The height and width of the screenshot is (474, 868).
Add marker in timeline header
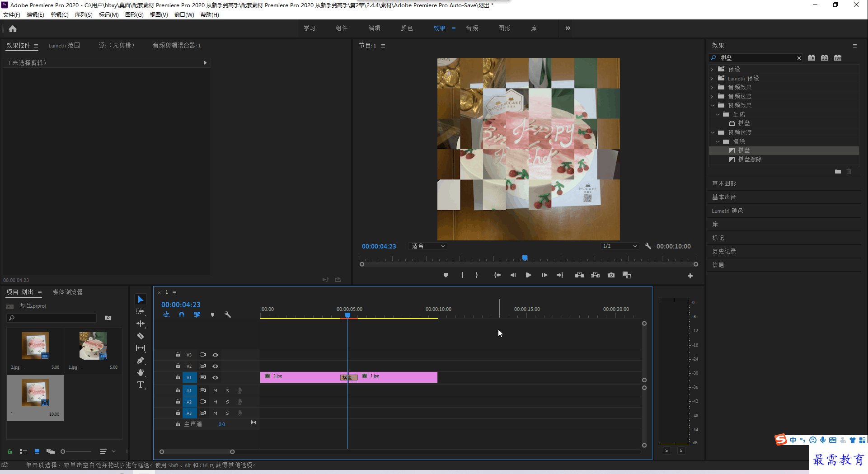[212, 314]
